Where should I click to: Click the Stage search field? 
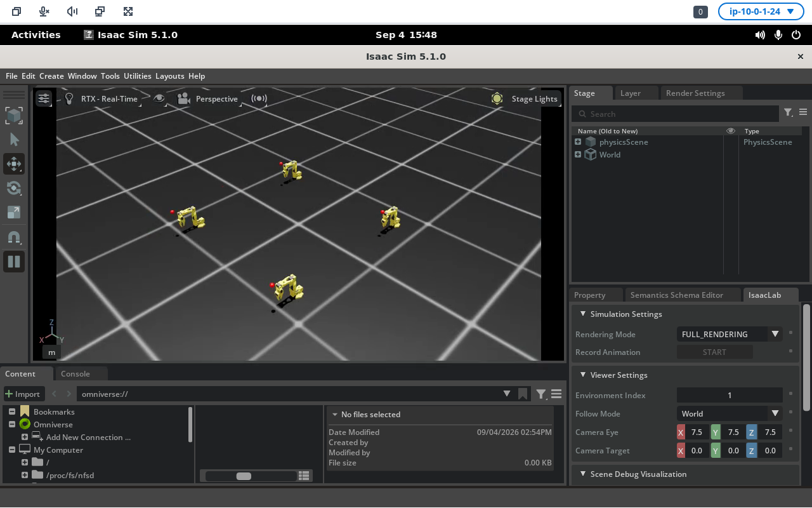tap(675, 114)
